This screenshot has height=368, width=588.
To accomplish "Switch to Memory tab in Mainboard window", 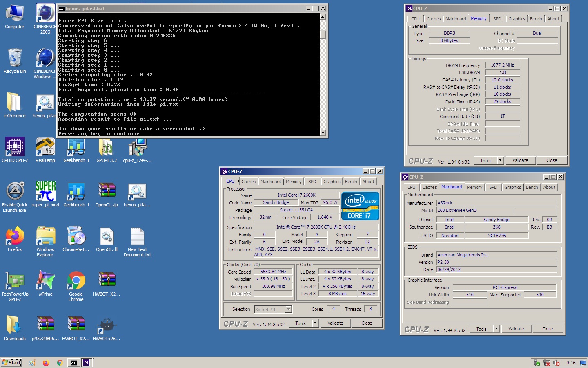I will click(x=474, y=187).
